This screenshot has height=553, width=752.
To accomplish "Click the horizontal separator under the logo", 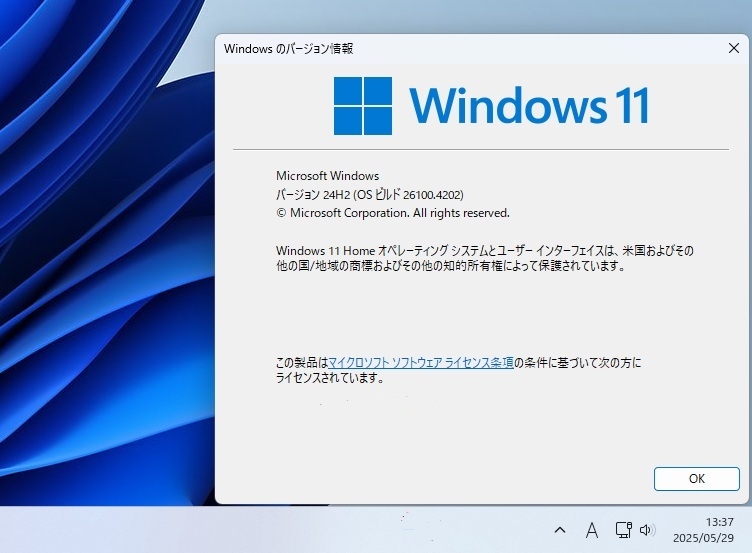I will click(x=481, y=150).
